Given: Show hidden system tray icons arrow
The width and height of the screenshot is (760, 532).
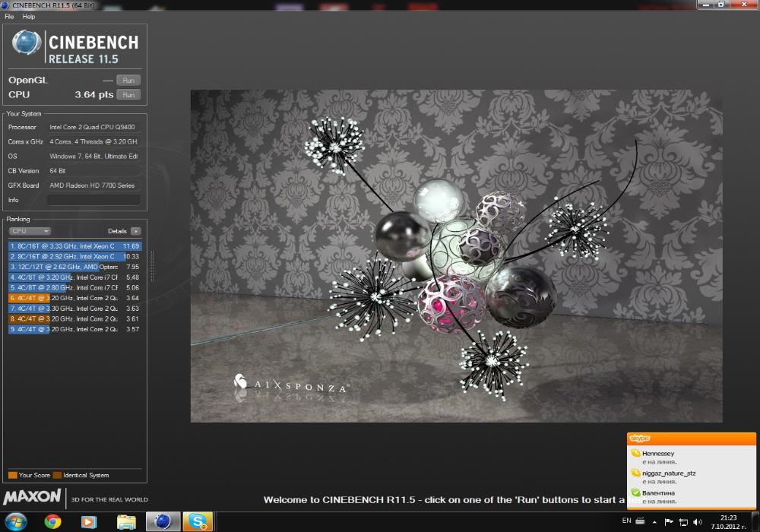Looking at the screenshot, I should coord(654,522).
